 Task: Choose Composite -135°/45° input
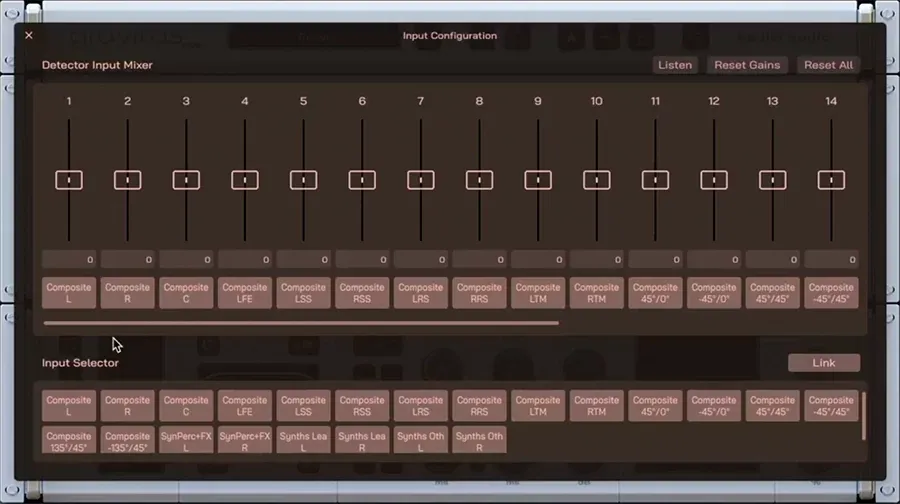click(x=127, y=440)
